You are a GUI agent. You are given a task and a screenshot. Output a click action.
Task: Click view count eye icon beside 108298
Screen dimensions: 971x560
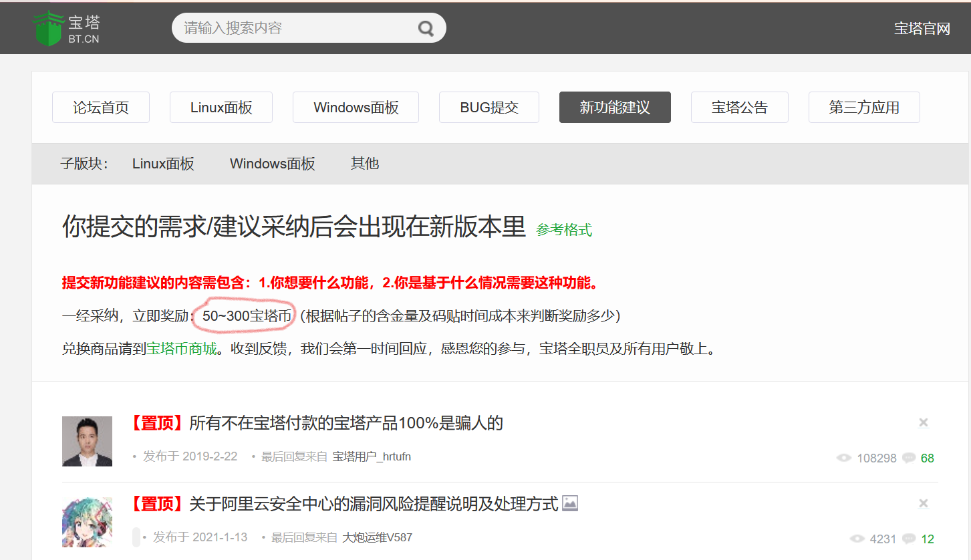[844, 458]
